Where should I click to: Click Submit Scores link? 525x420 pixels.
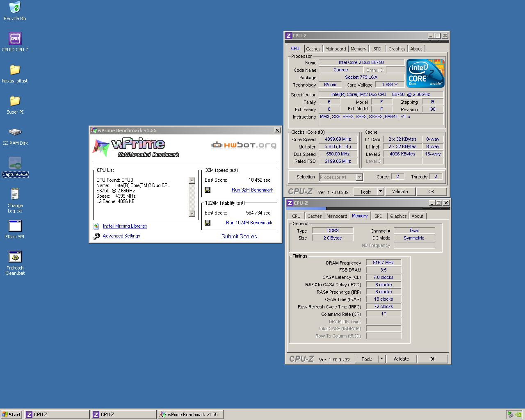click(239, 237)
